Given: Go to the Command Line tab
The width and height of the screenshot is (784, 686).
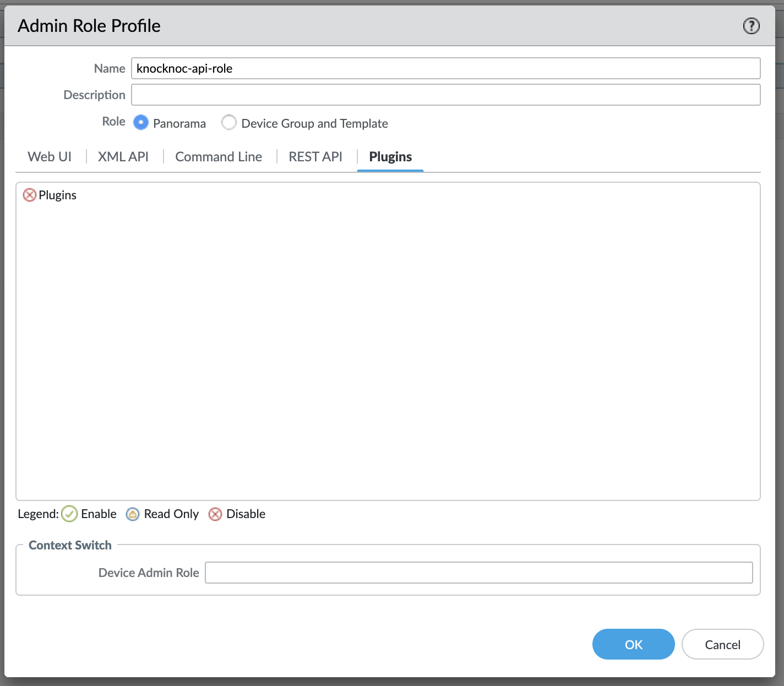Looking at the screenshot, I should click(x=219, y=157).
